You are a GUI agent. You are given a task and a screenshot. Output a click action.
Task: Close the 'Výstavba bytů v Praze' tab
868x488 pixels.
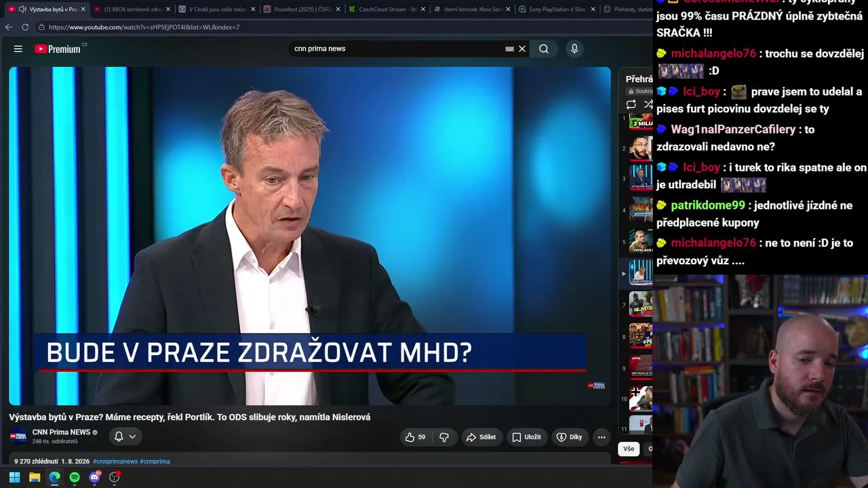pyautogui.click(x=83, y=9)
